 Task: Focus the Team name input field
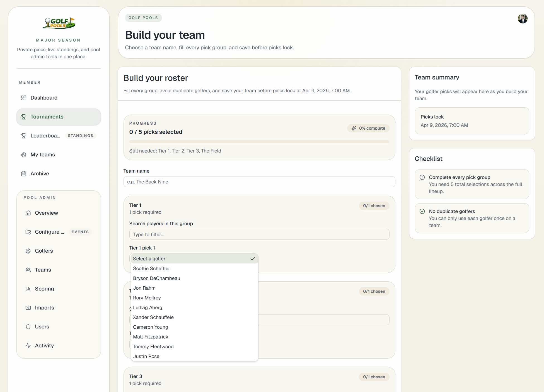click(x=259, y=182)
